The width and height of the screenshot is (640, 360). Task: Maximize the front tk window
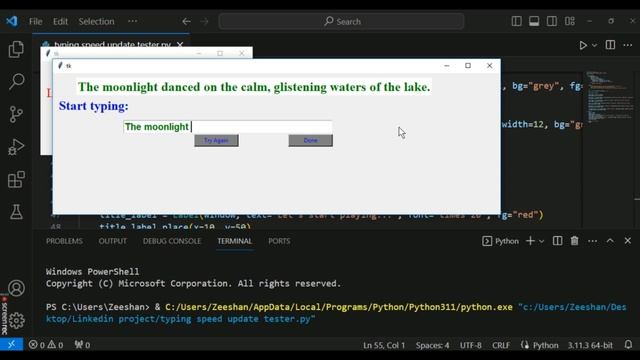point(468,66)
